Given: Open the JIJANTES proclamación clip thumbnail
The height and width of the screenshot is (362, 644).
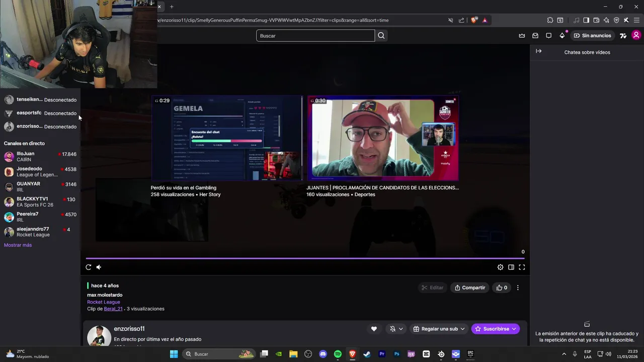Looking at the screenshot, I should [x=383, y=138].
